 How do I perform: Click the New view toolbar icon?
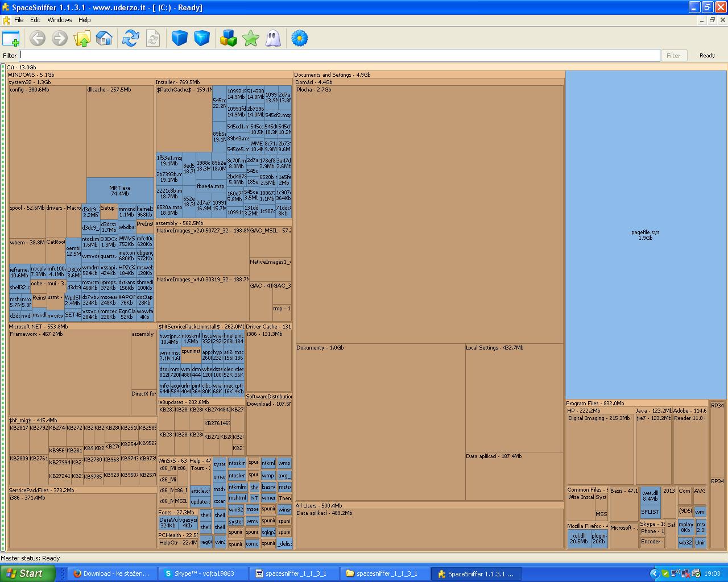pyautogui.click(x=11, y=39)
